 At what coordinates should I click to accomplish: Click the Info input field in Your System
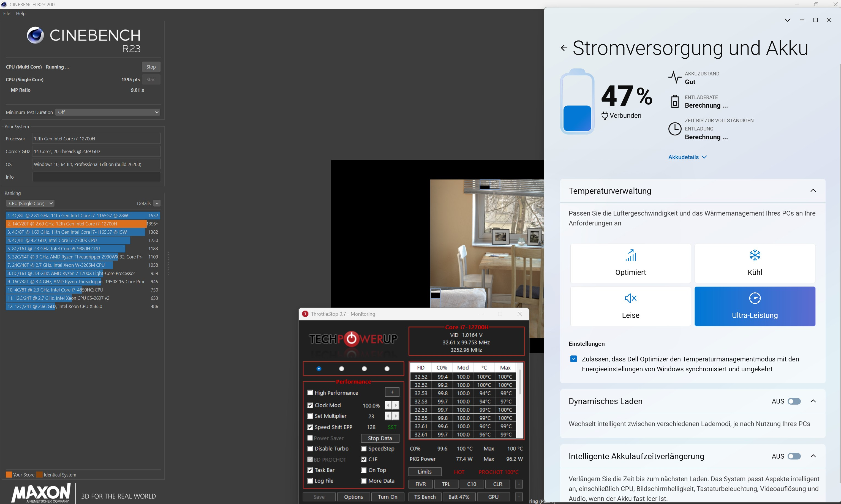(96, 177)
